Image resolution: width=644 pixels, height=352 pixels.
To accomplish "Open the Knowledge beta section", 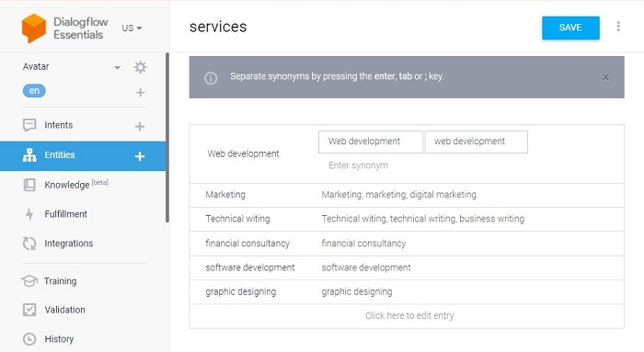I will click(76, 184).
